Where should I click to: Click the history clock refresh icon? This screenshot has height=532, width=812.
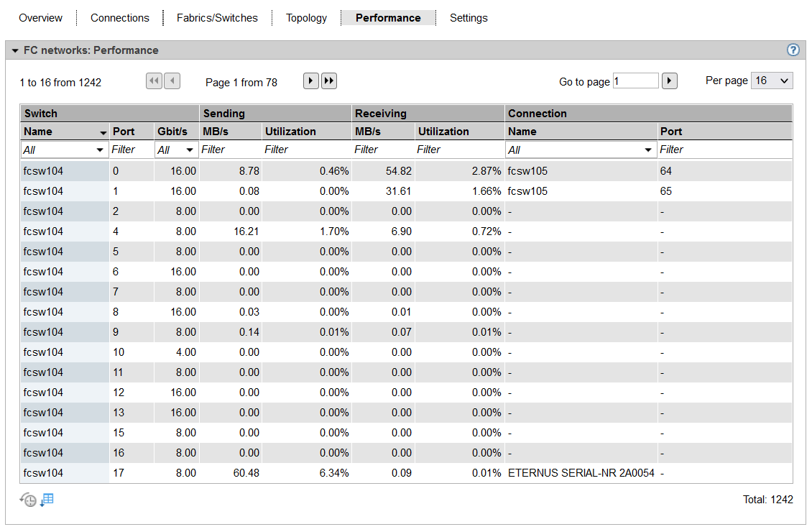pos(28,500)
